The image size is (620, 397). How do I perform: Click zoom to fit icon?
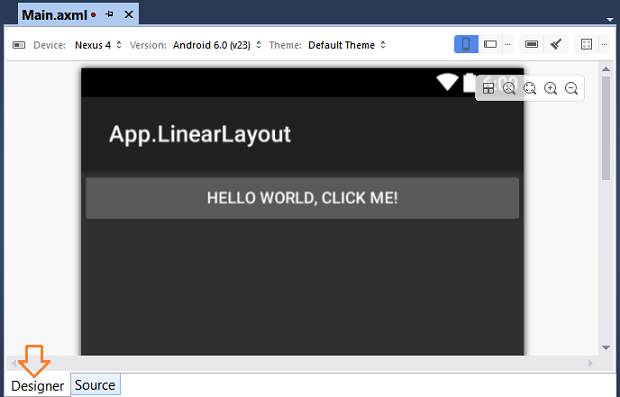530,88
